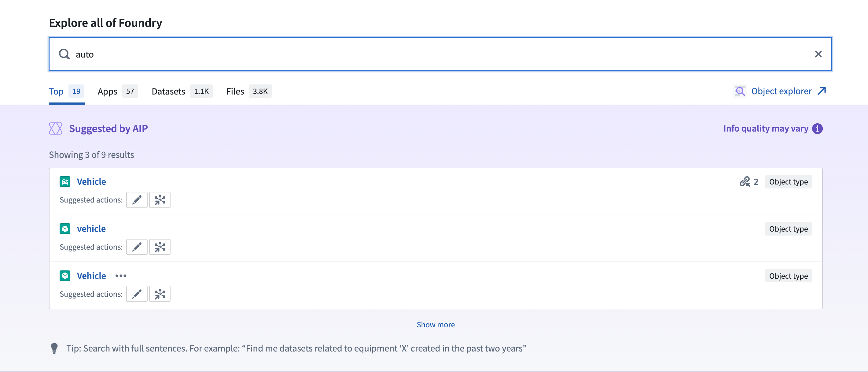
Task: Click the edit pencil icon for second vehicle
Action: coord(137,247)
